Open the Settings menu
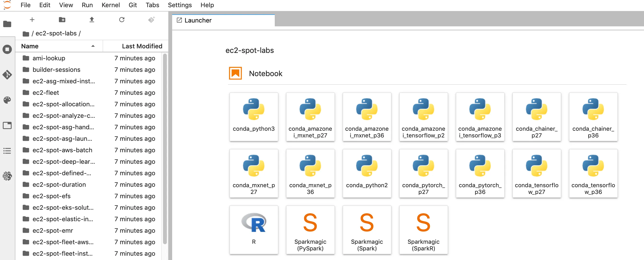 [180, 5]
